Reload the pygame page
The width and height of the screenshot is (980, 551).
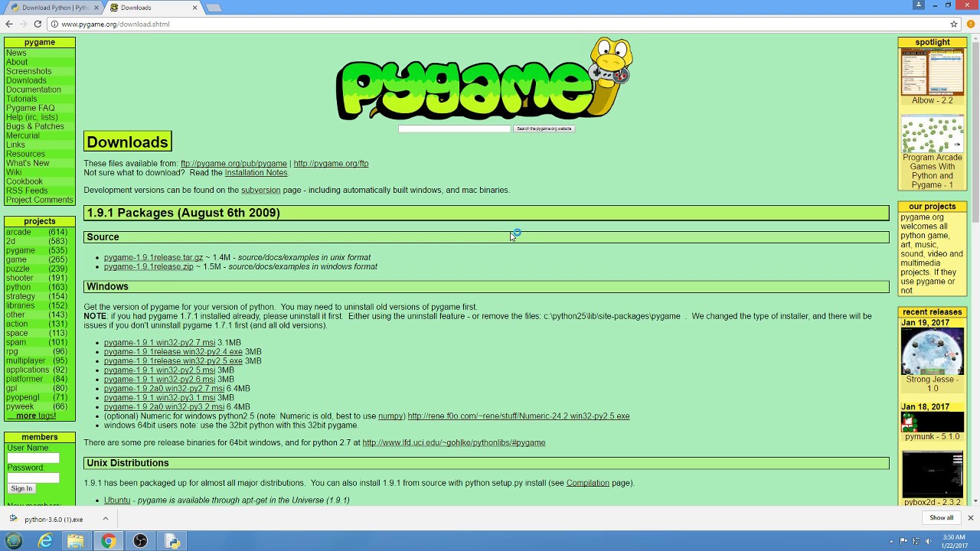37,24
